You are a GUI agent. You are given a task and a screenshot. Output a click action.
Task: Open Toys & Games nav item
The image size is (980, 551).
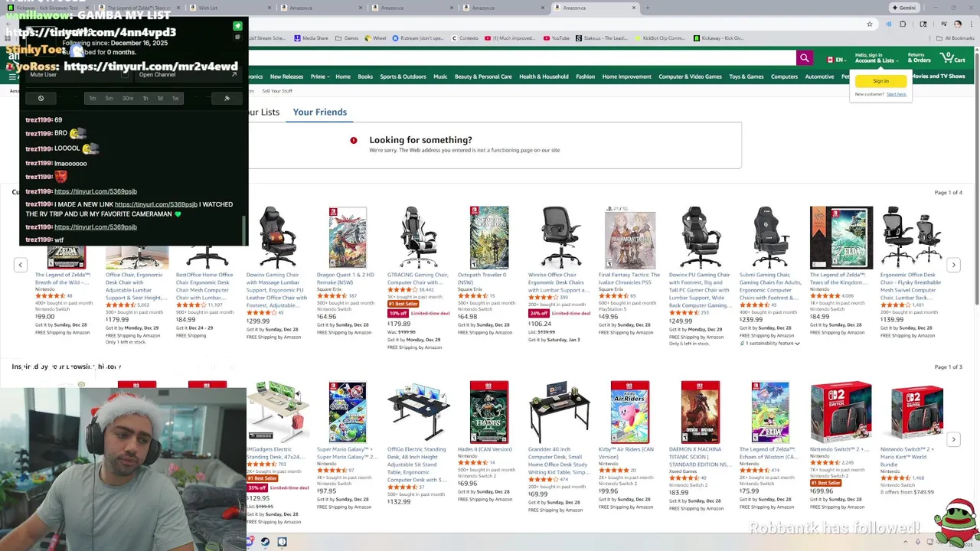746,77
